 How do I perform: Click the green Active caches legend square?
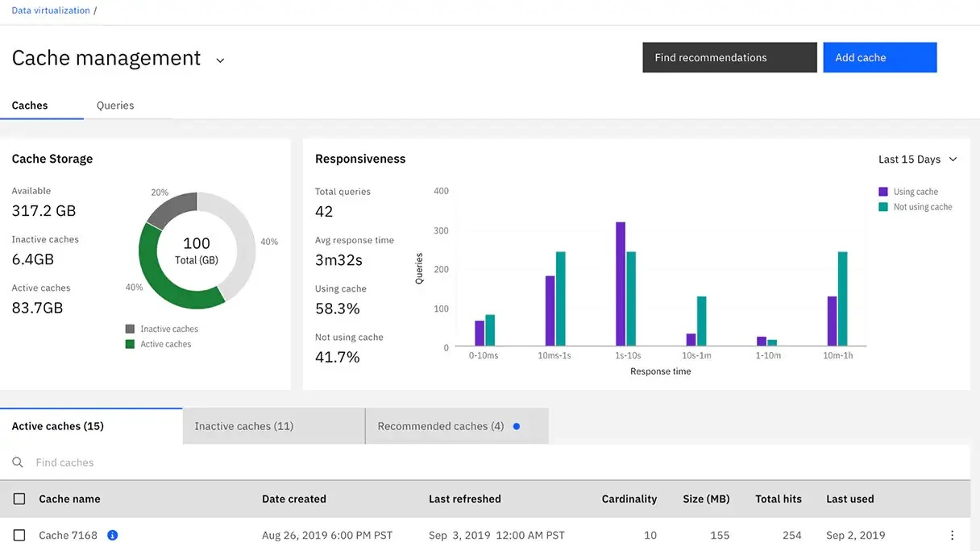(130, 344)
